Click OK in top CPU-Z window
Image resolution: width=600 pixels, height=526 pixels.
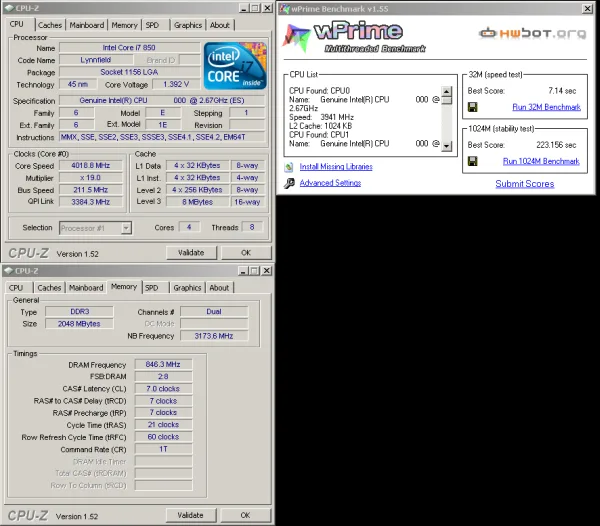pyautogui.click(x=246, y=253)
